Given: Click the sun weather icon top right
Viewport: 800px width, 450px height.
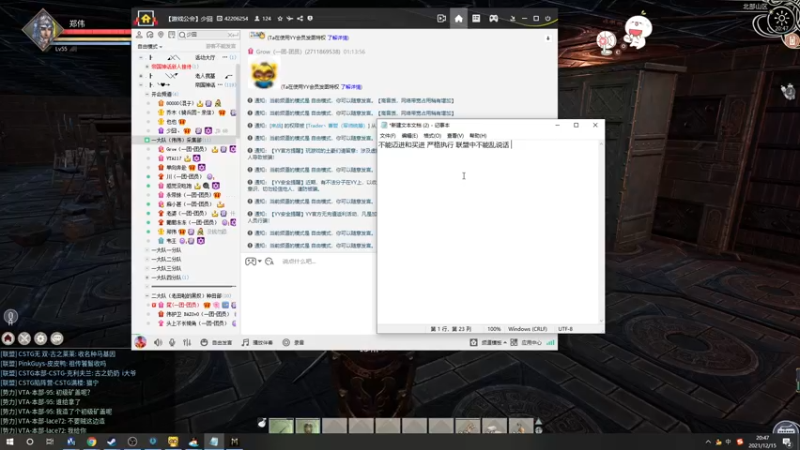Looking at the screenshot, I should tap(781, 19).
